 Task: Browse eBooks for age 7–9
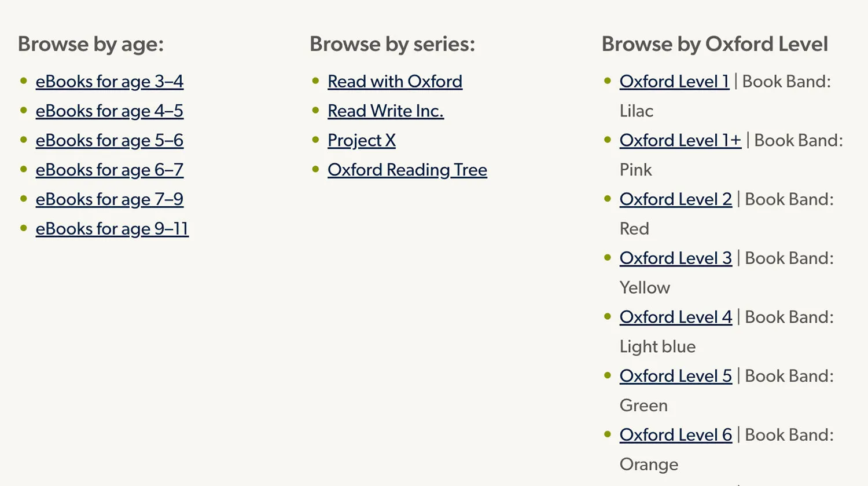click(109, 200)
